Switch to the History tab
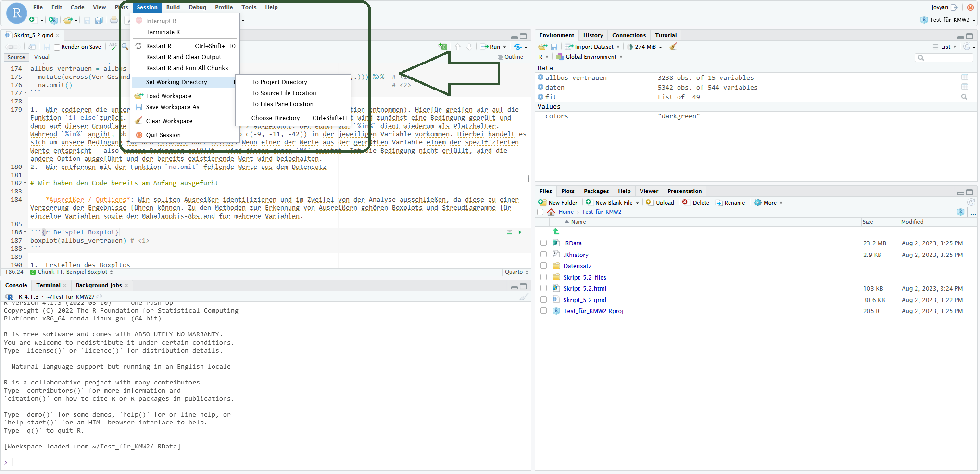The height and width of the screenshot is (474, 980). click(x=593, y=35)
